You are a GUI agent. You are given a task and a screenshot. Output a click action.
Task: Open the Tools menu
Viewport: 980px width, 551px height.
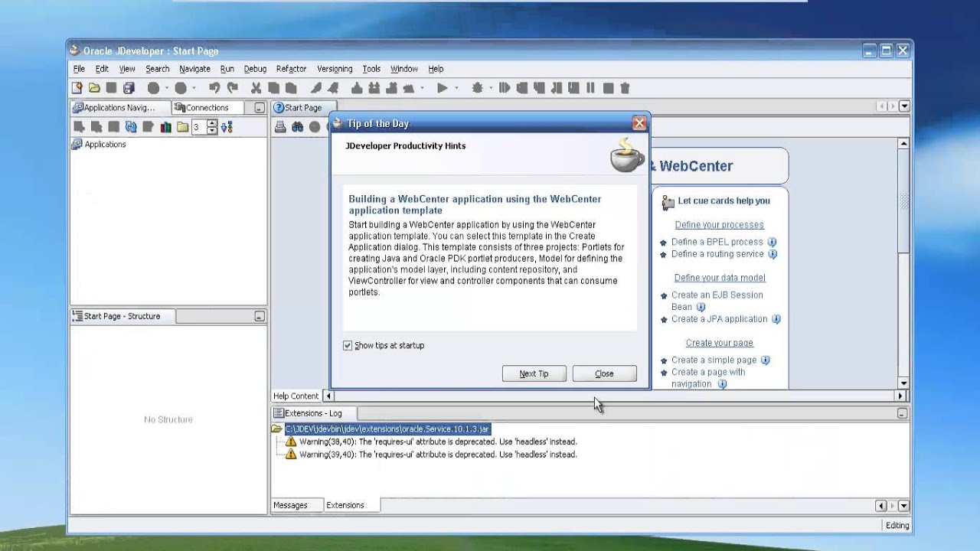click(371, 69)
